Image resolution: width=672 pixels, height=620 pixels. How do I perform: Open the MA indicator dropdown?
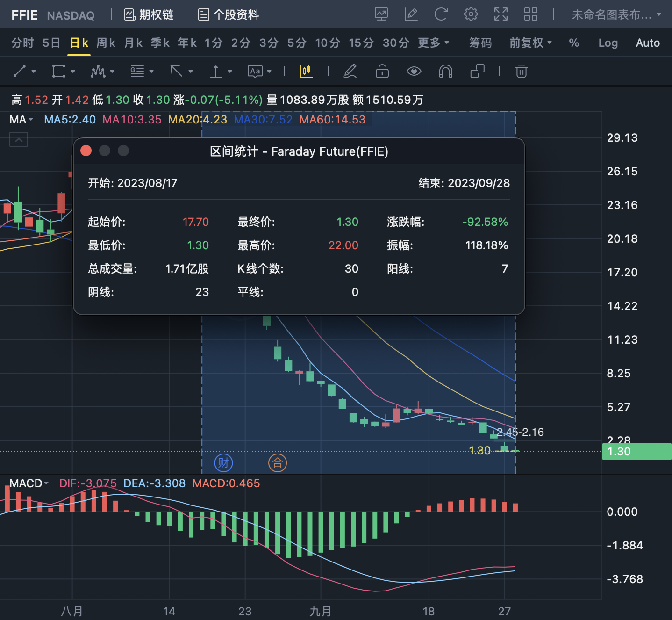tap(21, 120)
